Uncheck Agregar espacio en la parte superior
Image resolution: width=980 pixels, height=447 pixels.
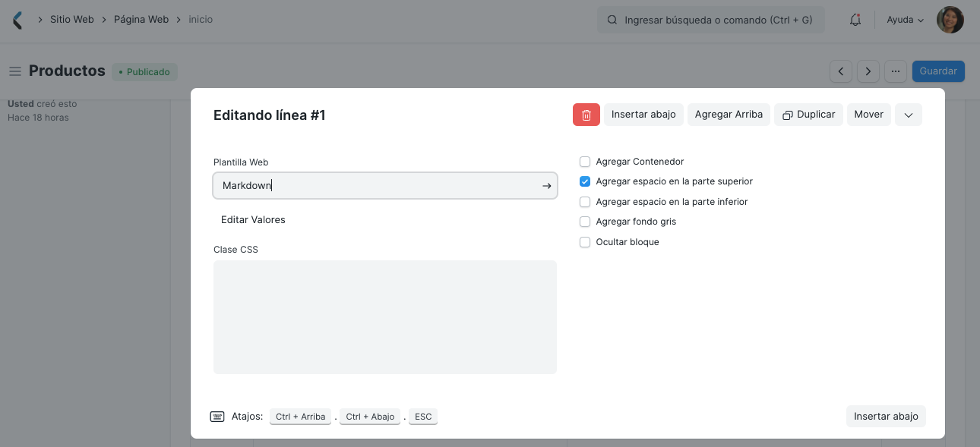[x=585, y=181]
